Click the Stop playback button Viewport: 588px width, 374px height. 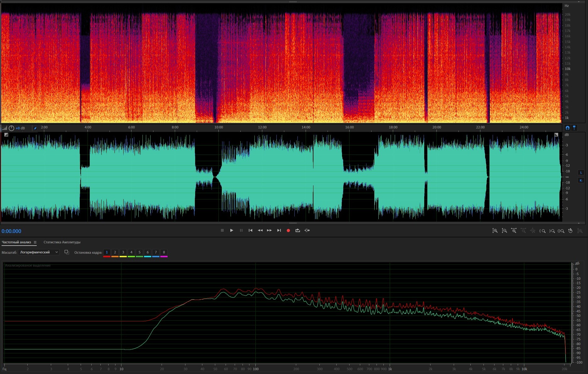(x=222, y=230)
